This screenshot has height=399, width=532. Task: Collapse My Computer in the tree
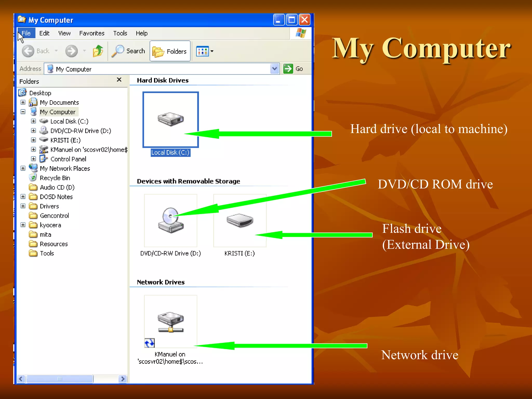[23, 112]
